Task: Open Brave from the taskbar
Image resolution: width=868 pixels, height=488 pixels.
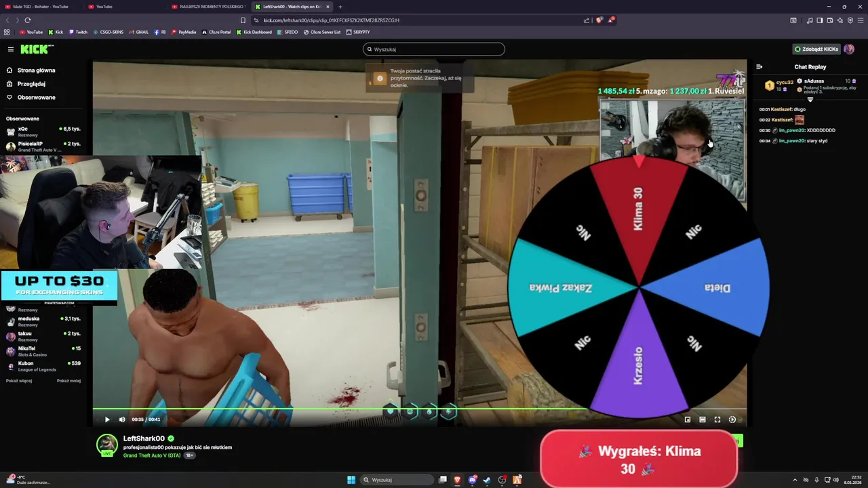Action: click(458, 480)
